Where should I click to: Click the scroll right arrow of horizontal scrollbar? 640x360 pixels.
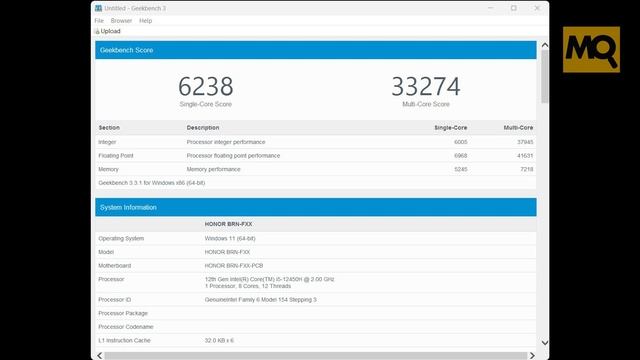[x=532, y=356]
